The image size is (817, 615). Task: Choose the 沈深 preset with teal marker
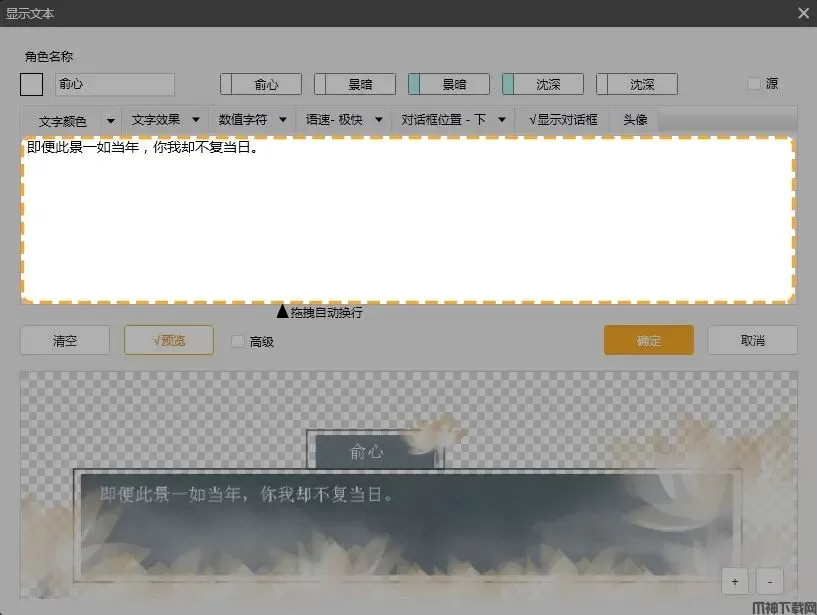[543, 84]
